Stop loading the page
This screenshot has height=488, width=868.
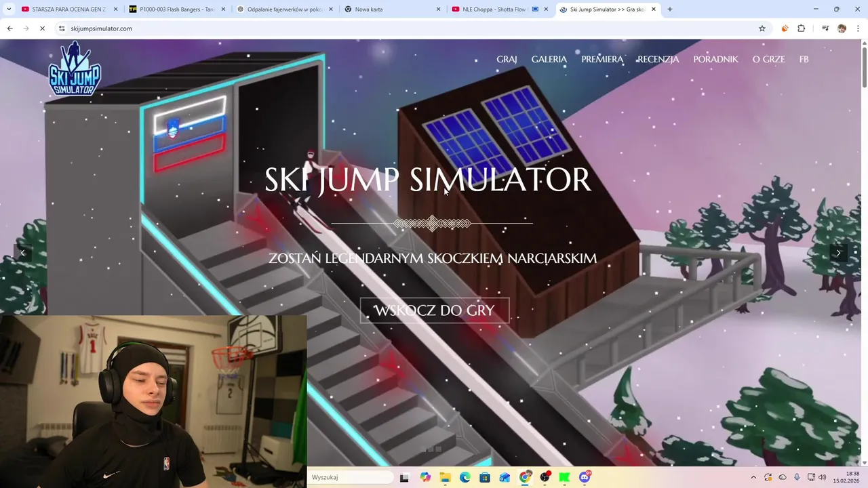pos(42,28)
